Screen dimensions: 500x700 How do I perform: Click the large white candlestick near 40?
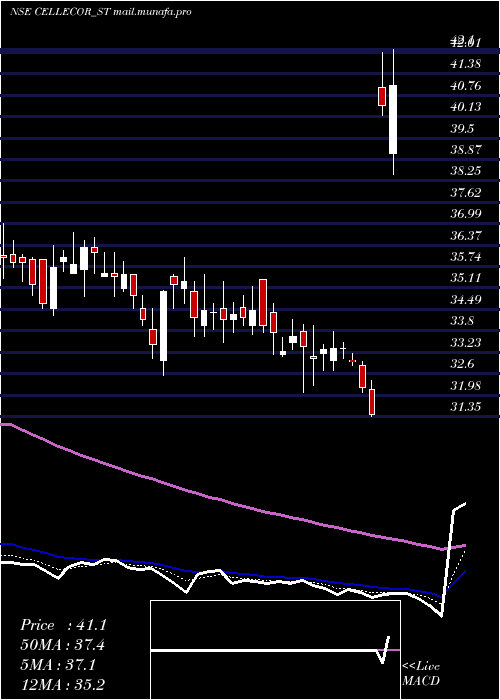pos(393,119)
